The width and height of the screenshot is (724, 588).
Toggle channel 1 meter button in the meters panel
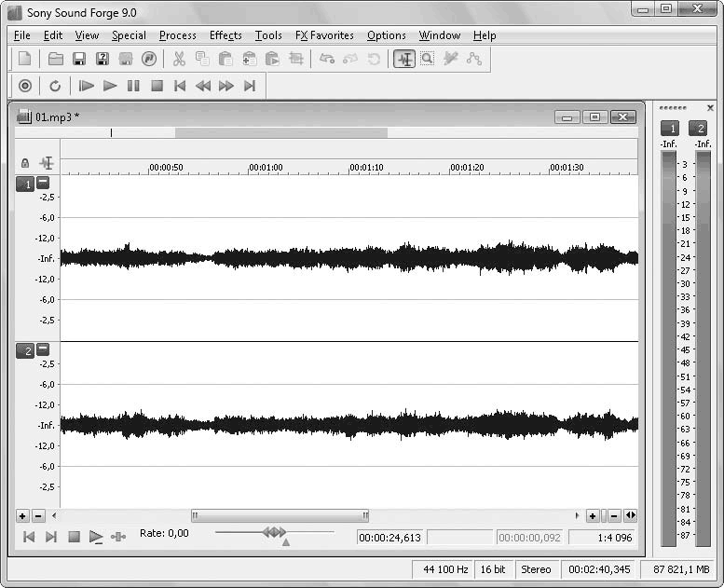669,129
